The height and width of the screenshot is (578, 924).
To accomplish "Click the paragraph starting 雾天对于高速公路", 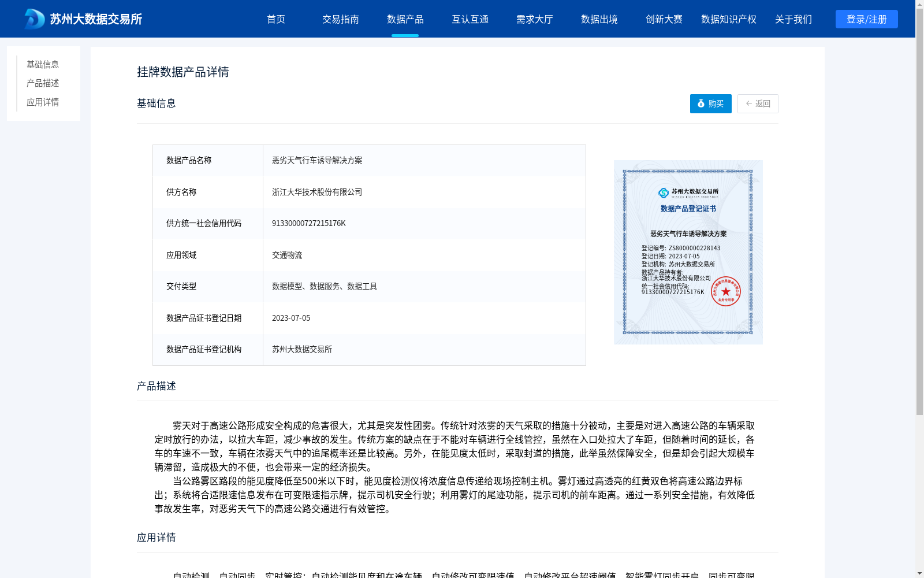I will click(454, 446).
